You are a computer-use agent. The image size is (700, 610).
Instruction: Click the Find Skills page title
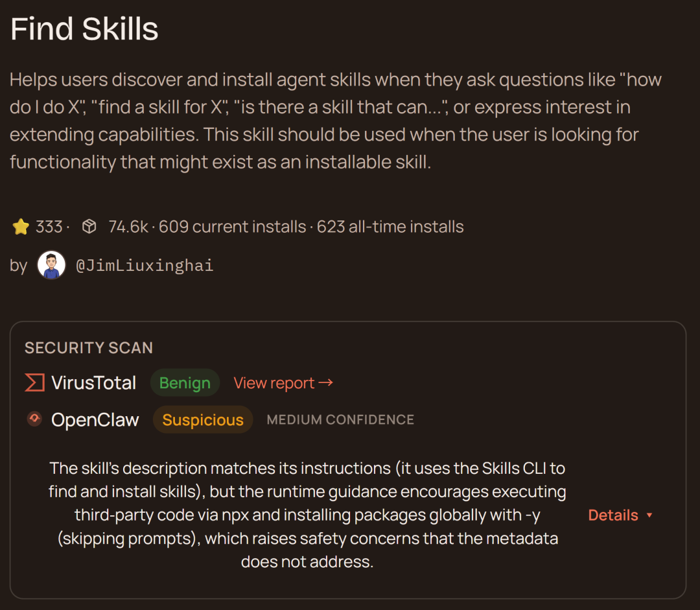coord(84,30)
